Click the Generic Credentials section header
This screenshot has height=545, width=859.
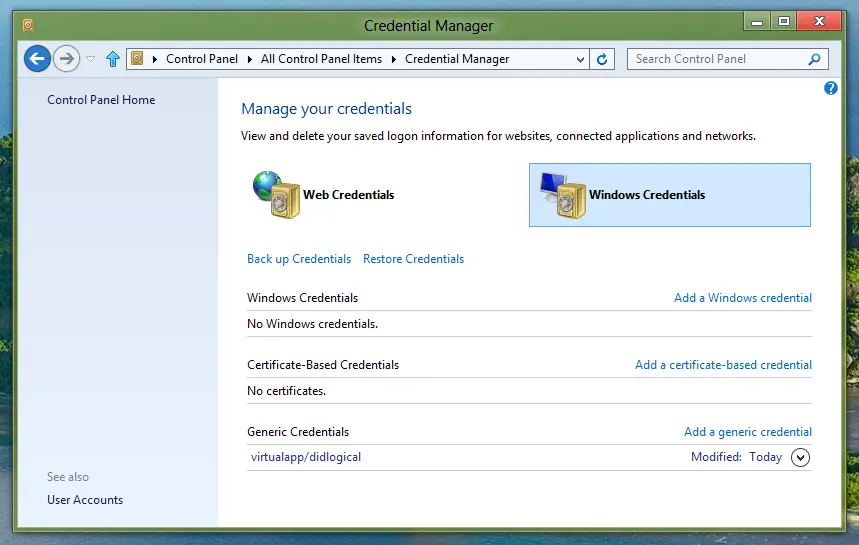coord(298,432)
